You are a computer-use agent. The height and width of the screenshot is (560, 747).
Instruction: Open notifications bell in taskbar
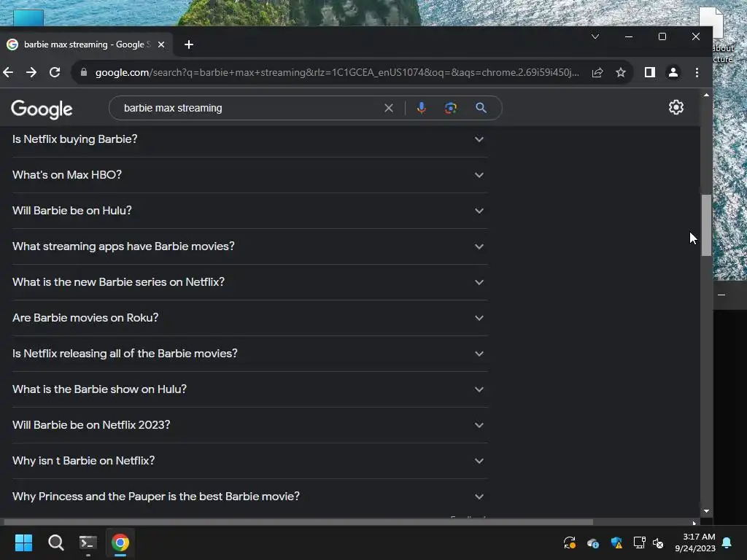pos(727,542)
